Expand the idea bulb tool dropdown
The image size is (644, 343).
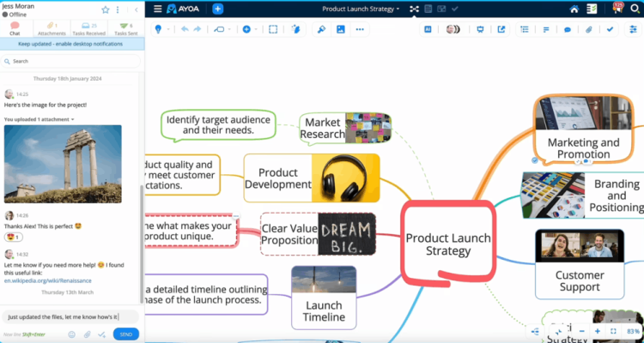click(x=168, y=29)
